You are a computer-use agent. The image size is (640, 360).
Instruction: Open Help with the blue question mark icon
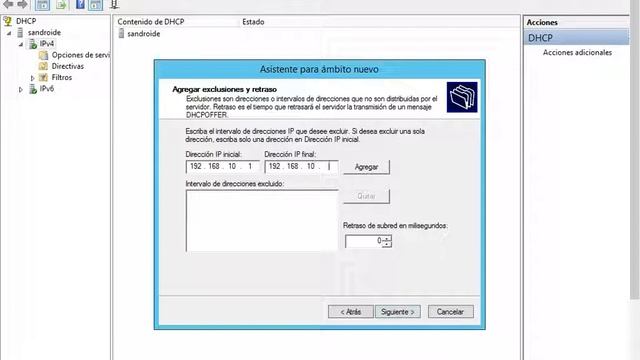80,5
